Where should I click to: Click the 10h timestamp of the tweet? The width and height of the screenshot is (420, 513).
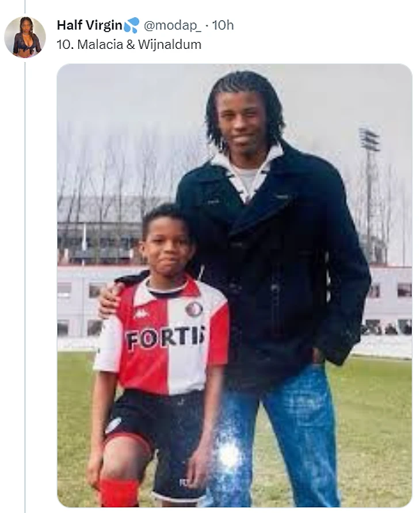click(223, 25)
